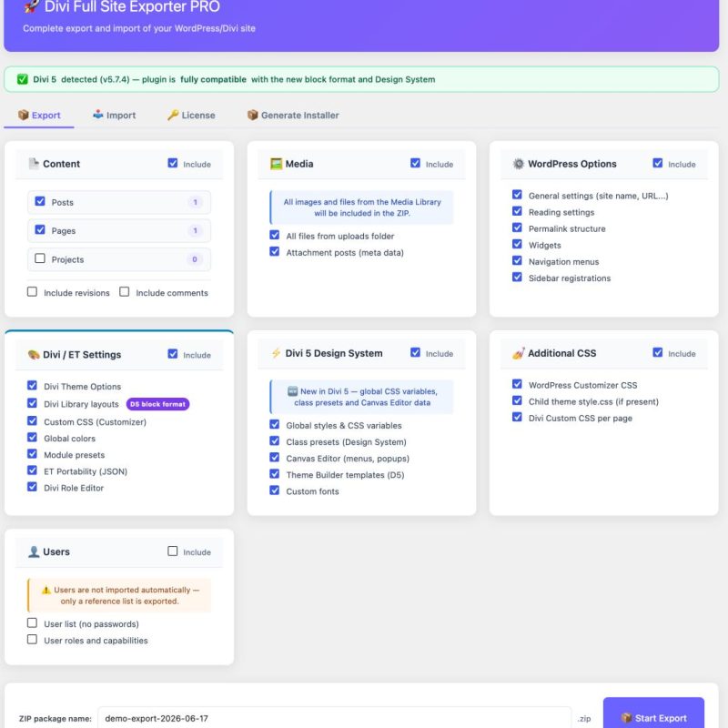The width and height of the screenshot is (728, 728).
Task: Click the box icon on Generate Installer tab
Action: pos(253,115)
